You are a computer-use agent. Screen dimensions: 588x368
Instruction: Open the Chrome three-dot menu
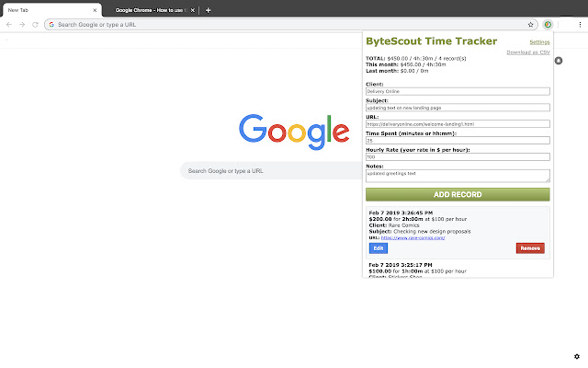pos(580,25)
